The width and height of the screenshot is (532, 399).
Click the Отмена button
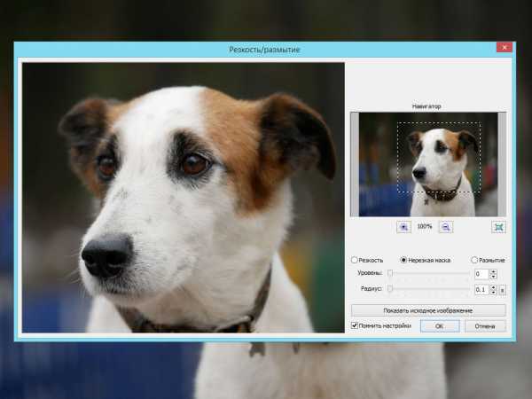tap(485, 326)
